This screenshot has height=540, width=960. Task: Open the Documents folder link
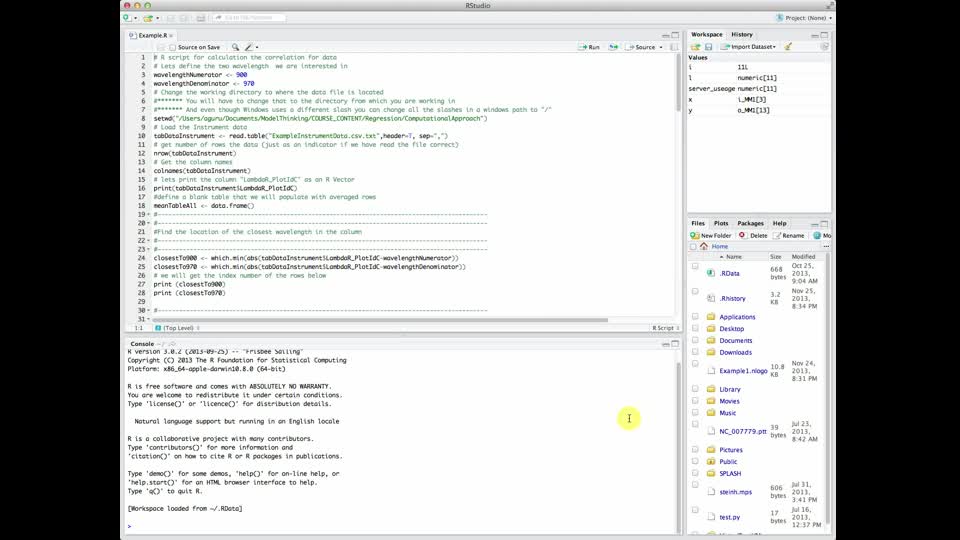coord(735,341)
